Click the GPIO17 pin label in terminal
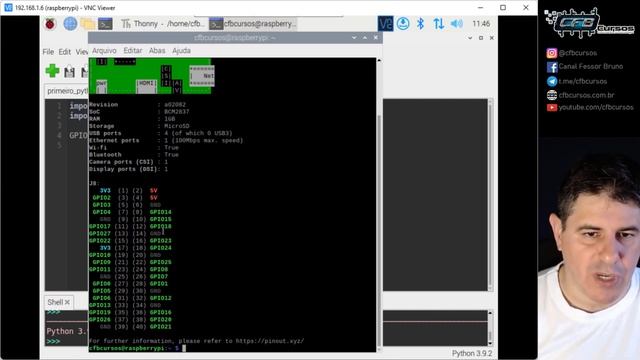640x360 pixels. coord(100,226)
